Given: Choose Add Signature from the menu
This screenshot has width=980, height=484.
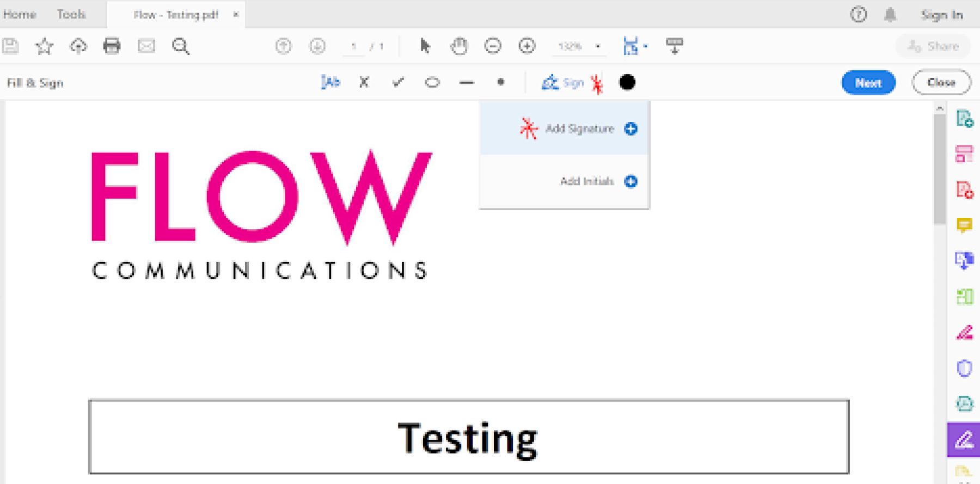Looking at the screenshot, I should coord(564,128).
